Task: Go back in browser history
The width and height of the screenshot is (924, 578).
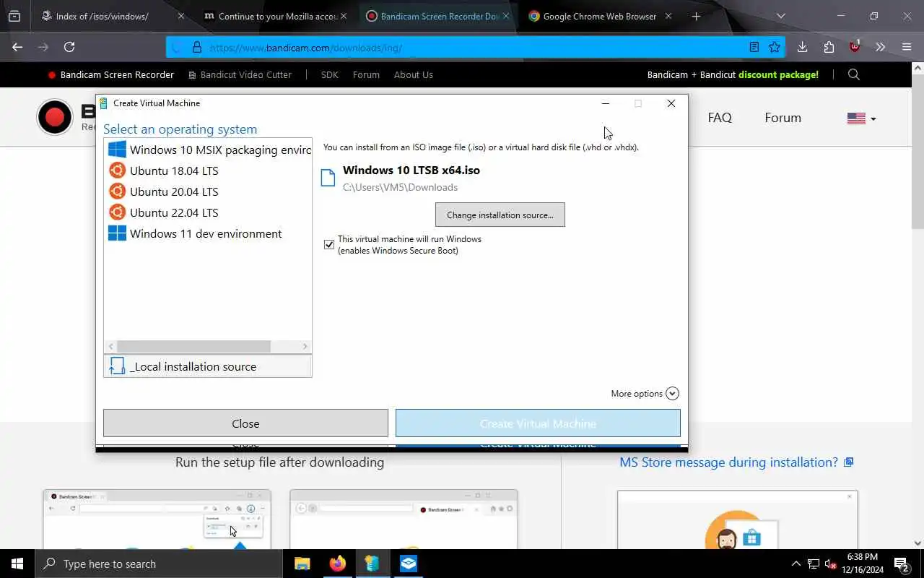Action: coord(17,47)
